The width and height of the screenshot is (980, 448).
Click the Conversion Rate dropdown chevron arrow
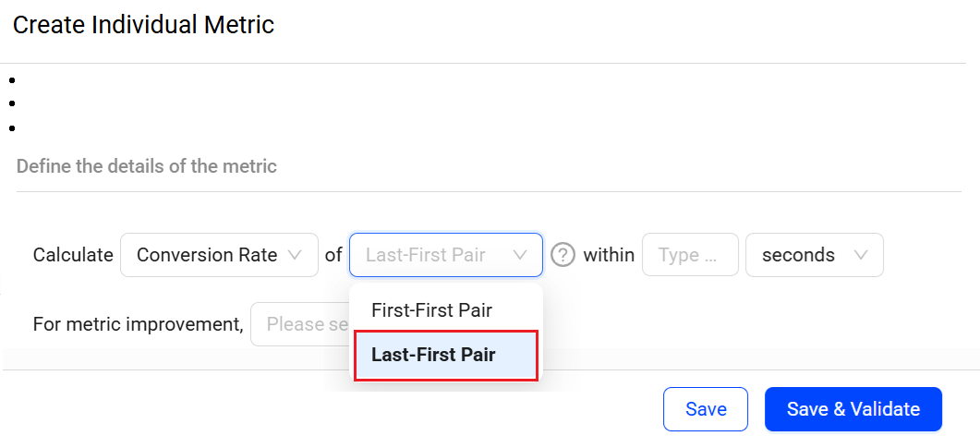(296, 255)
